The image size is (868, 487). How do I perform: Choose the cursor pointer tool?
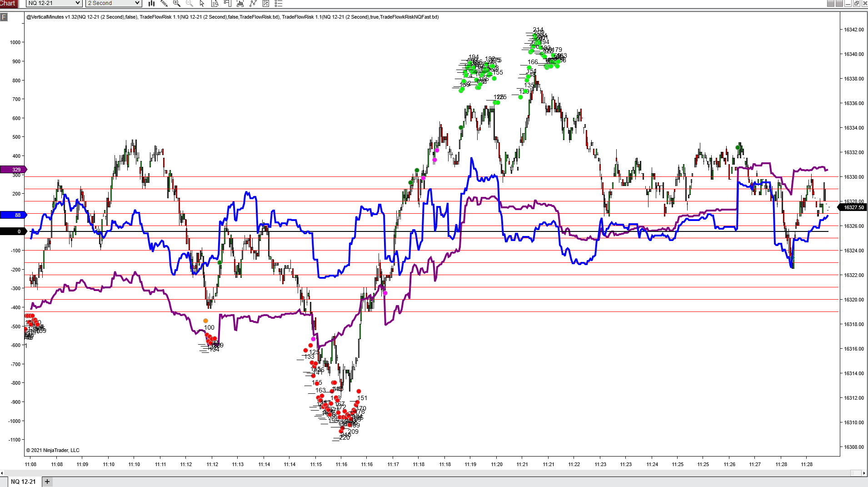tap(202, 4)
